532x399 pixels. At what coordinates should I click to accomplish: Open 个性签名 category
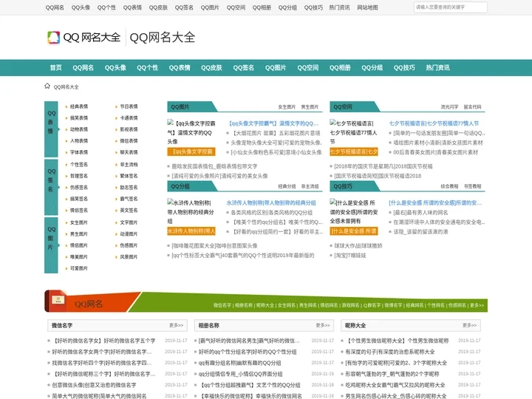click(79, 165)
